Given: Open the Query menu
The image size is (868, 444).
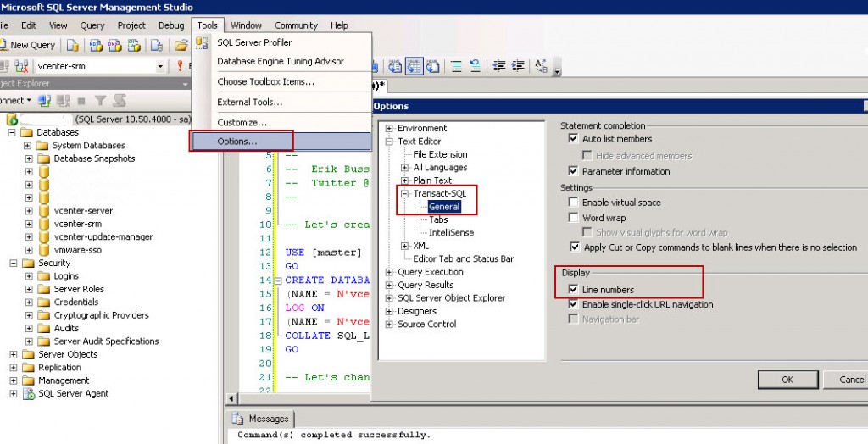Looking at the screenshot, I should pos(92,25).
